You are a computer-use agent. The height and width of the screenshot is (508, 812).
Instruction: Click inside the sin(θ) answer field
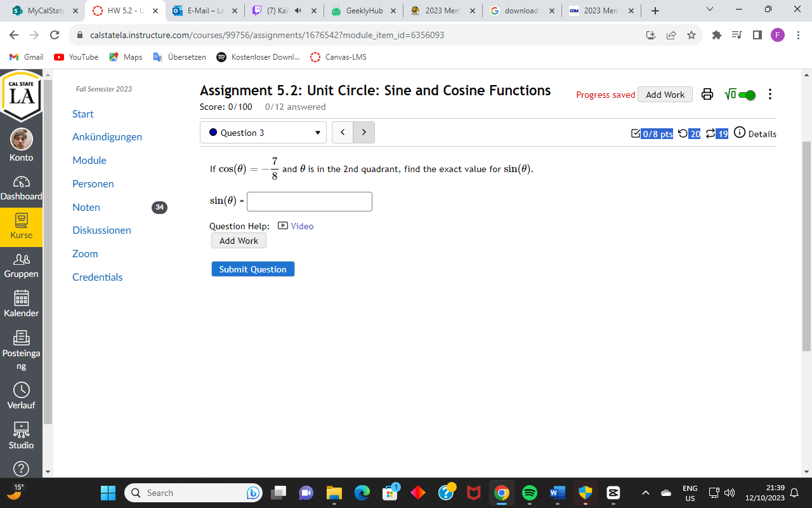(310, 201)
